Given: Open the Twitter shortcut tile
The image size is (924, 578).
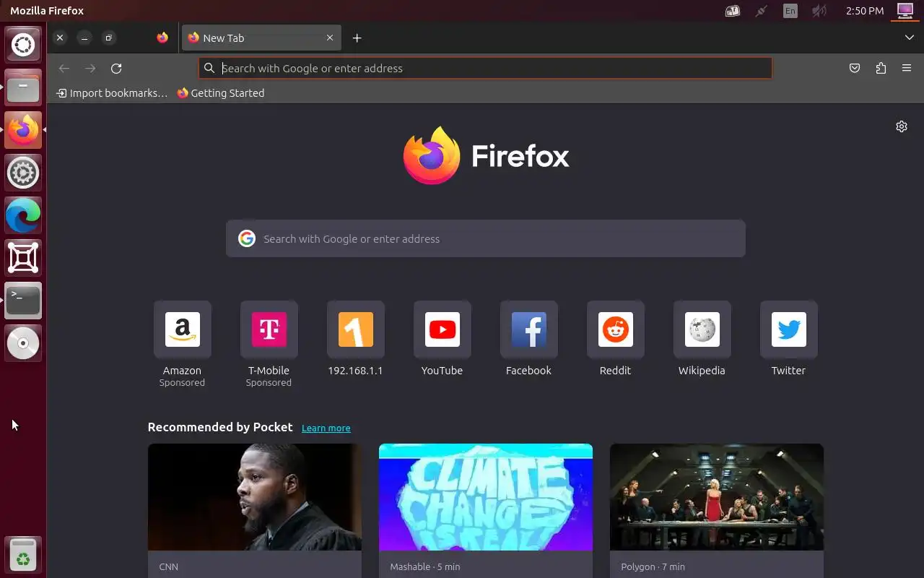Looking at the screenshot, I should 789,329.
